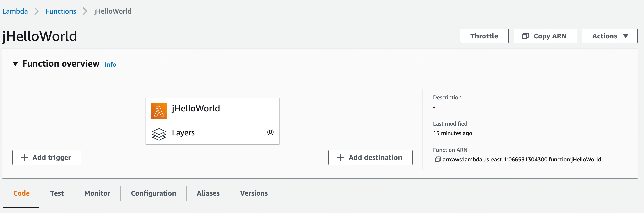Collapse the Function overview section
The width and height of the screenshot is (644, 213).
pos(15,64)
